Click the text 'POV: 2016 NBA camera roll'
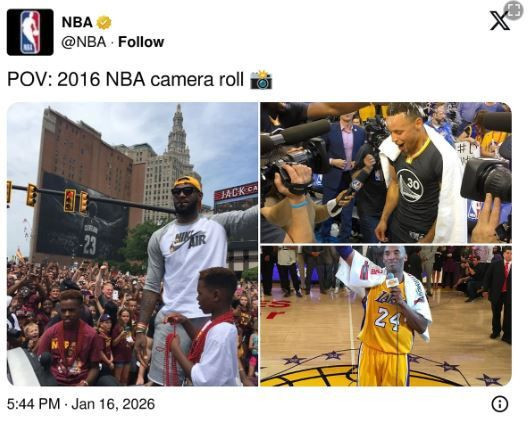The image size is (531, 424). tap(125, 80)
